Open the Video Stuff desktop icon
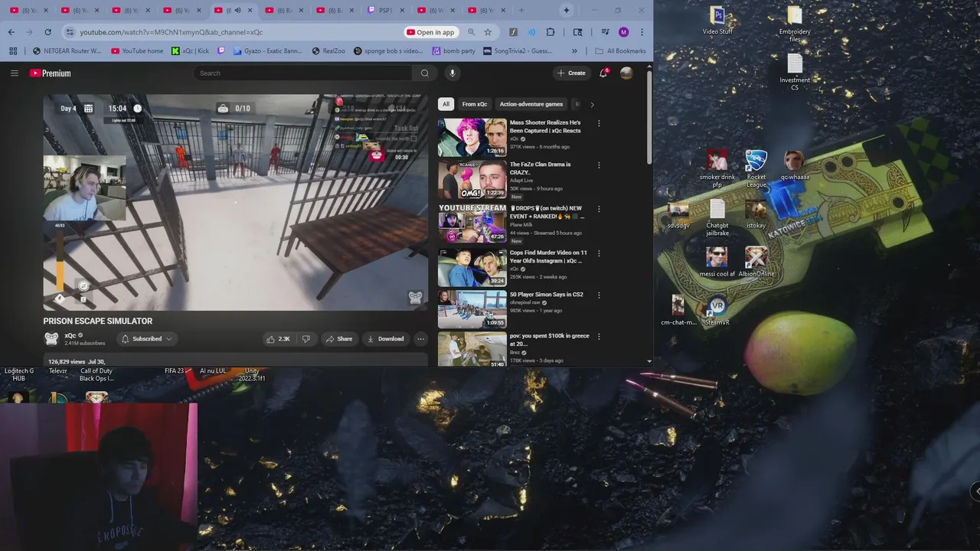980x551 pixels. click(x=717, y=21)
